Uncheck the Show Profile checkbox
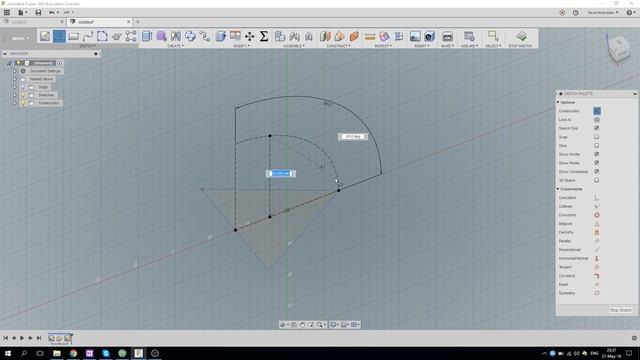640x360 pixels. tap(597, 154)
